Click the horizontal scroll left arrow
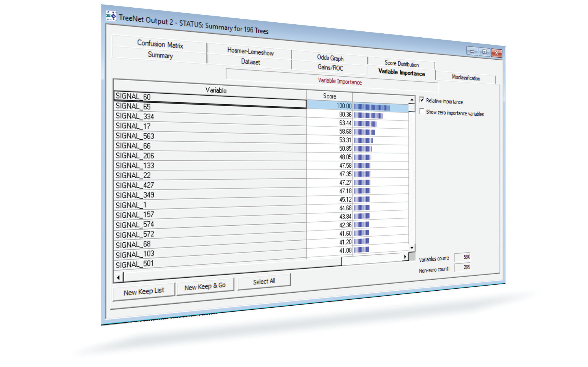 click(x=118, y=278)
